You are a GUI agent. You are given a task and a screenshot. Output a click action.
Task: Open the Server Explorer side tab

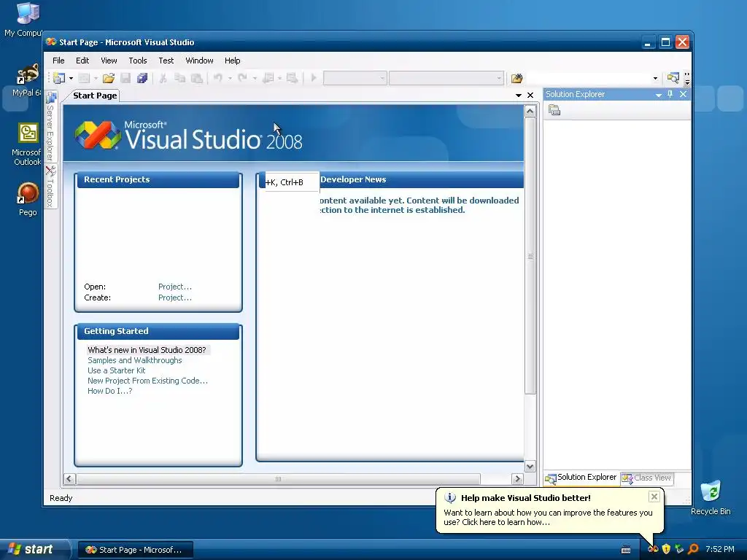pyautogui.click(x=51, y=126)
